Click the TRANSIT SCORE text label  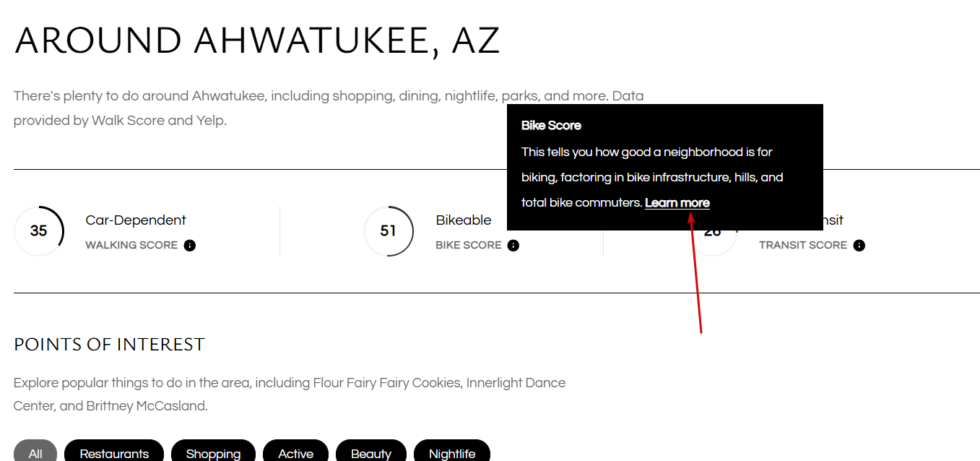point(803,245)
